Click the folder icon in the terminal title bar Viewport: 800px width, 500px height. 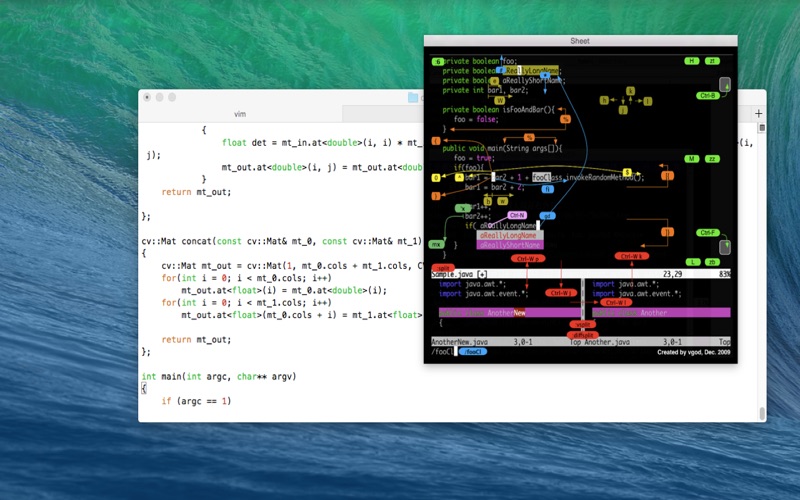tap(413, 97)
